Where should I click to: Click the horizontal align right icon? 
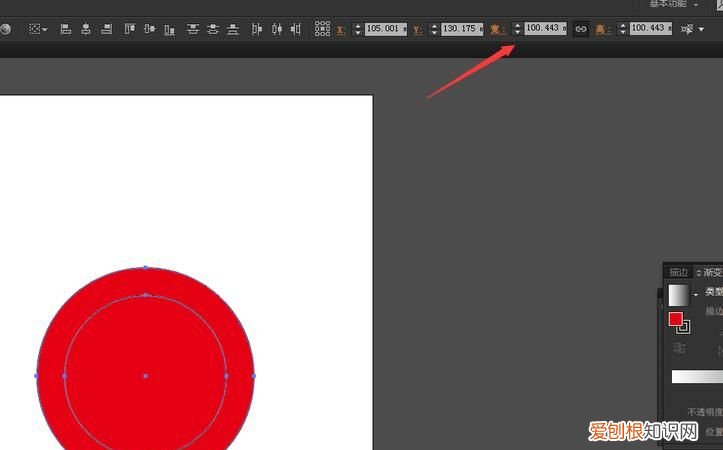coord(106,30)
